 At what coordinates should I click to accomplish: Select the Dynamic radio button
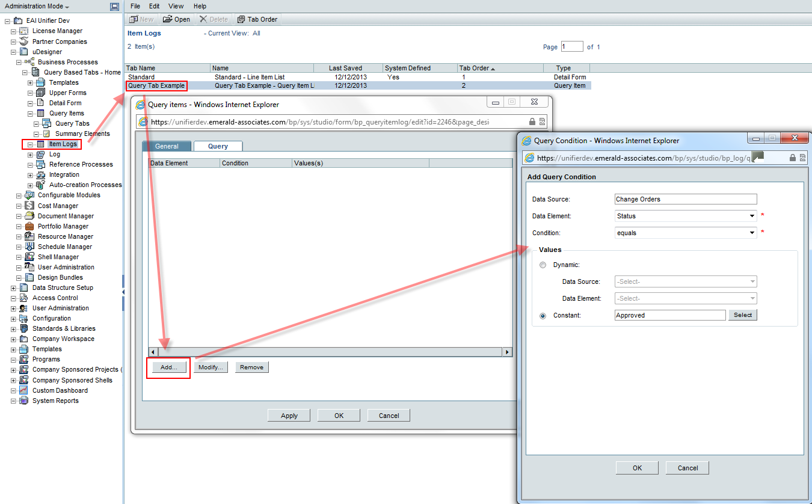[x=543, y=265]
